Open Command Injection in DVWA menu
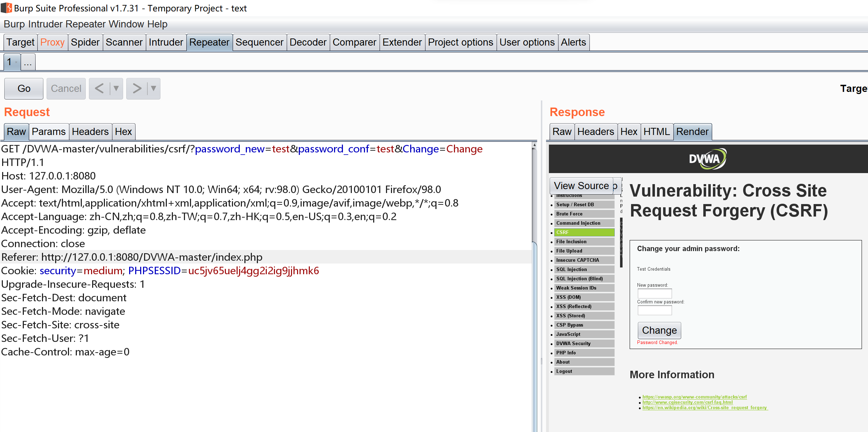 tap(584, 223)
